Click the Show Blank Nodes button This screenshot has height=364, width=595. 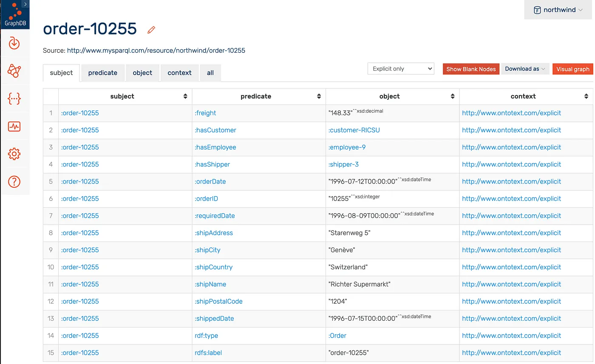click(x=471, y=69)
